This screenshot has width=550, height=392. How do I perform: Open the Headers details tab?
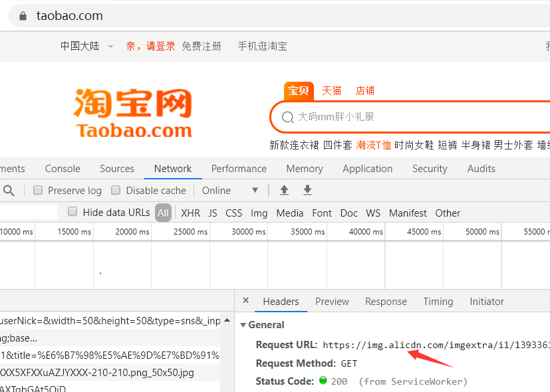tap(281, 302)
